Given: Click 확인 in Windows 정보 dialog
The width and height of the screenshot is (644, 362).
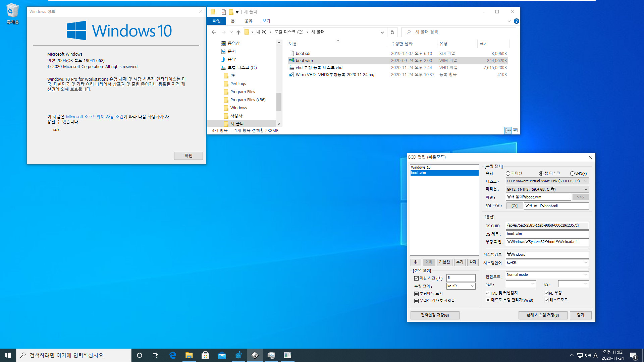Looking at the screenshot, I should click(x=188, y=156).
